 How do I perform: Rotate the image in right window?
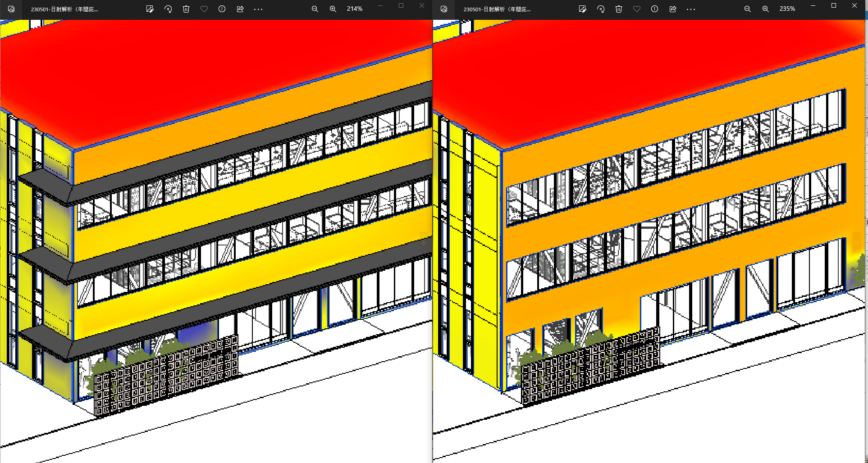tap(601, 9)
